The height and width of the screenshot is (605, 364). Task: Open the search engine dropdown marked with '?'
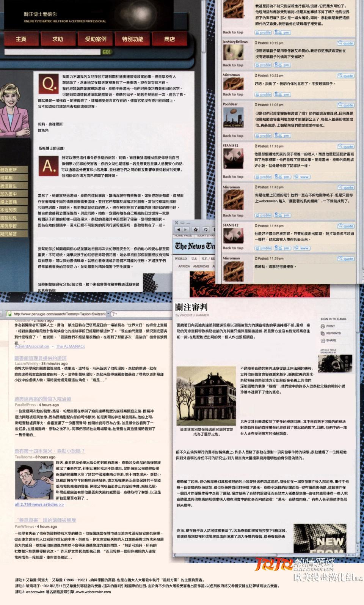pos(114,314)
